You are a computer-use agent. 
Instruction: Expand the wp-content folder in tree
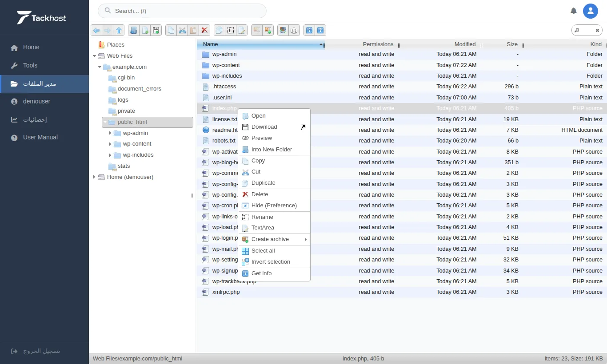[x=110, y=144]
